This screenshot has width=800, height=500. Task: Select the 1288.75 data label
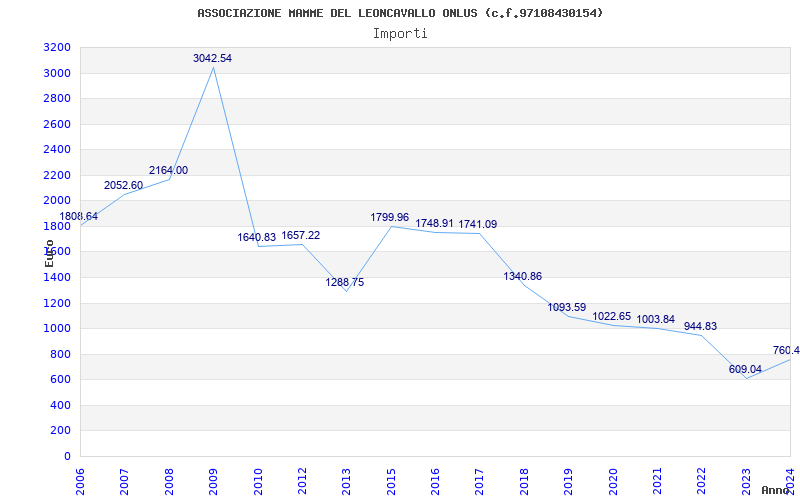[x=345, y=282]
